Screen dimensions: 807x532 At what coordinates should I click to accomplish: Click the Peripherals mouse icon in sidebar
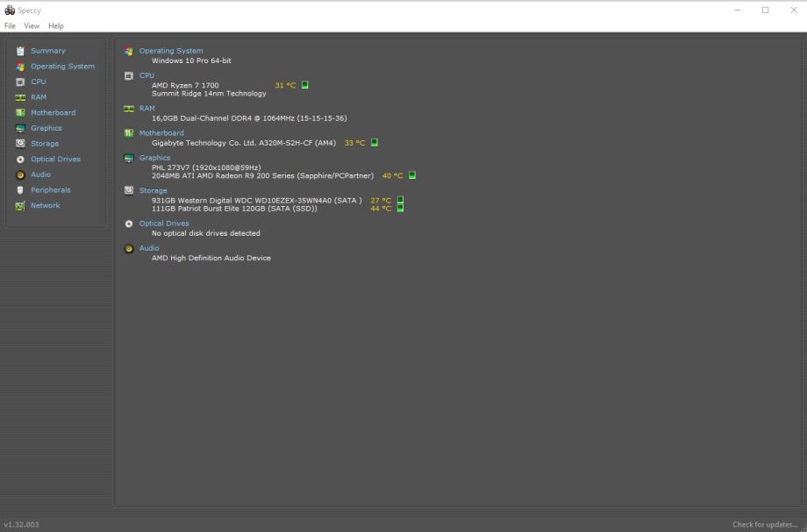(x=20, y=190)
